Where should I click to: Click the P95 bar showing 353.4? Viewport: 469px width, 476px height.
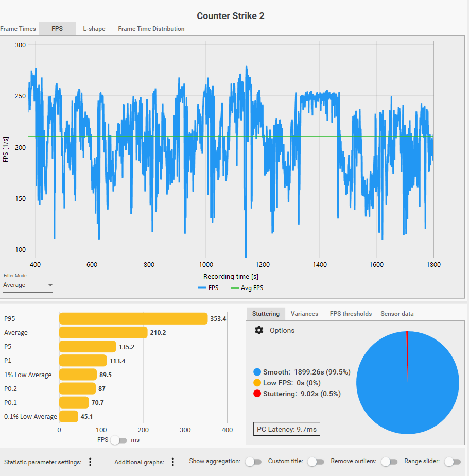coord(133,318)
